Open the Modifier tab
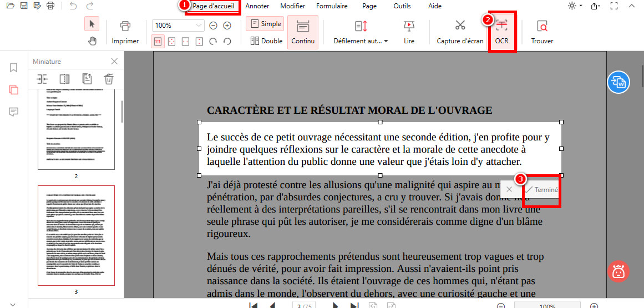 point(292,6)
